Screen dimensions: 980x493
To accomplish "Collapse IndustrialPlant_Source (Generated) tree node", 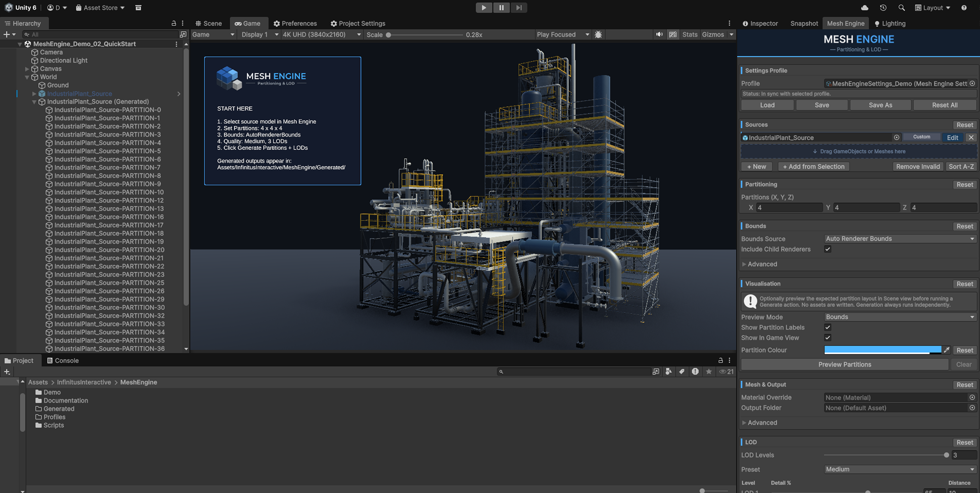I will pyautogui.click(x=34, y=102).
